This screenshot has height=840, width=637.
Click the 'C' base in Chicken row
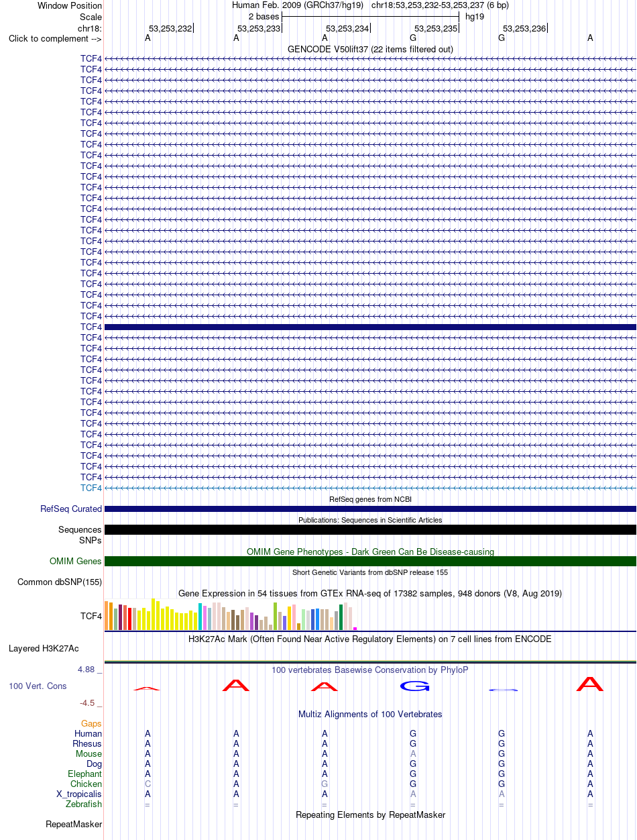tap(148, 784)
